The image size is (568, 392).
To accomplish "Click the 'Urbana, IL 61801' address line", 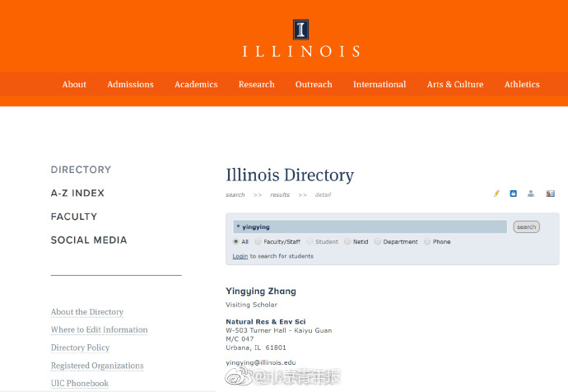I will pos(256,348).
